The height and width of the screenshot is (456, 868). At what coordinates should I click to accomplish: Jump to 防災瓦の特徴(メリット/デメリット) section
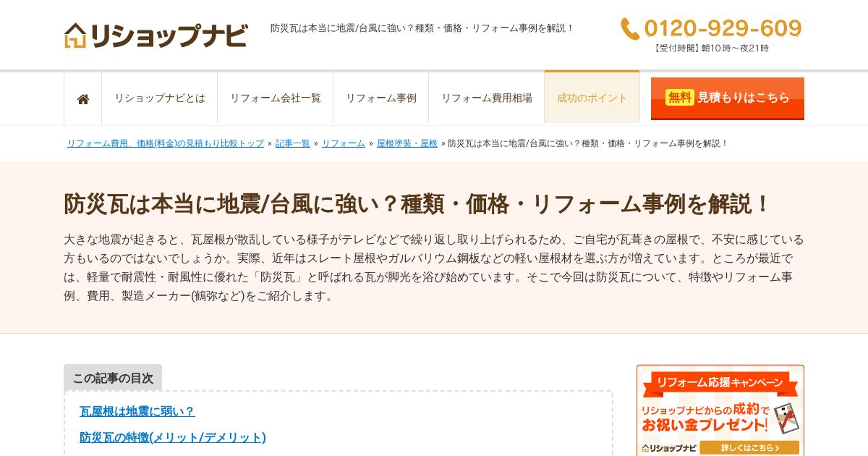click(x=173, y=437)
